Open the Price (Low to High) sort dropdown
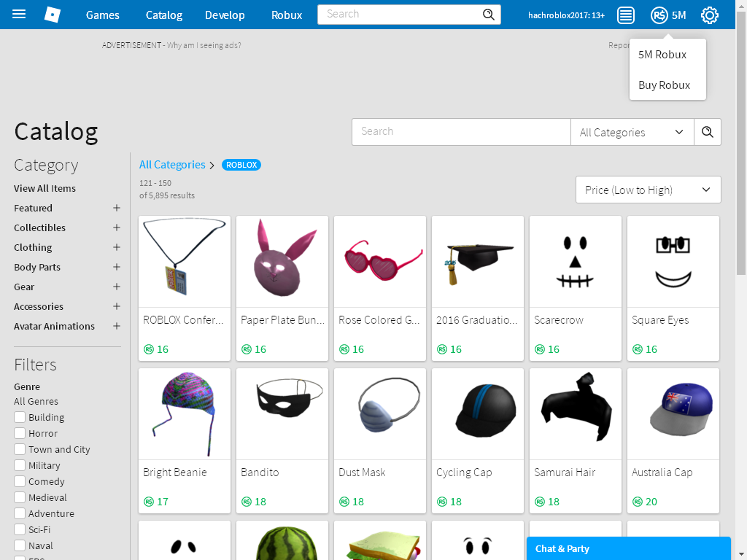747x560 pixels. click(648, 190)
